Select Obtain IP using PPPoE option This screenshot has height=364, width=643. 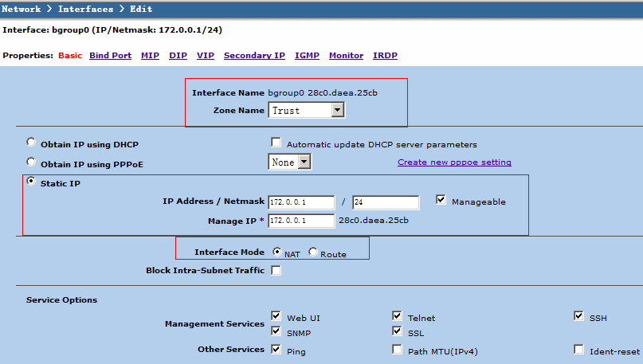31,163
